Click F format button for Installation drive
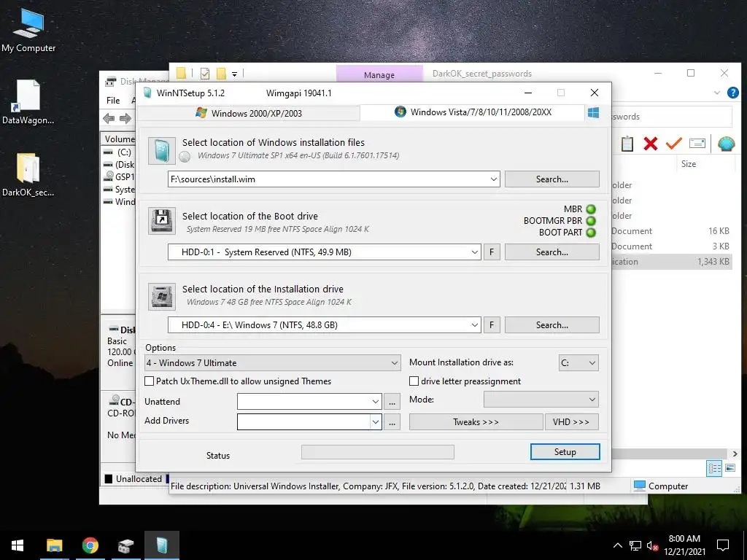The height and width of the screenshot is (560, 747). [492, 324]
